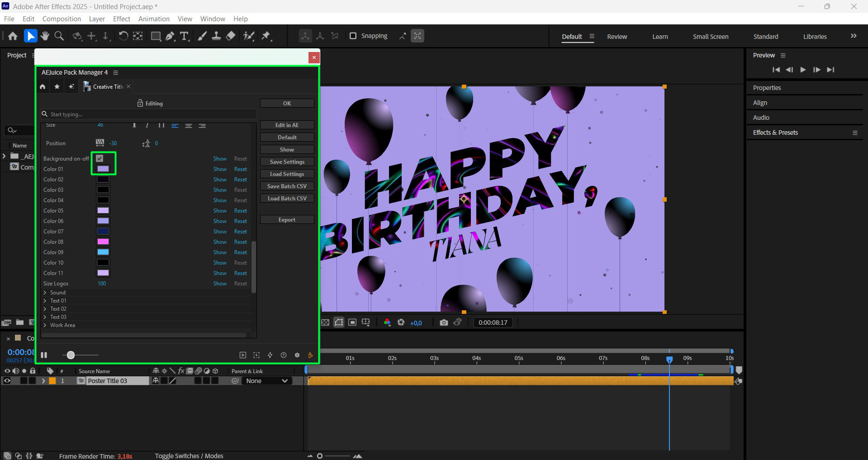Viewport: 868px width, 460px height.
Task: Click the AEJuice home icon
Action: tap(43, 87)
